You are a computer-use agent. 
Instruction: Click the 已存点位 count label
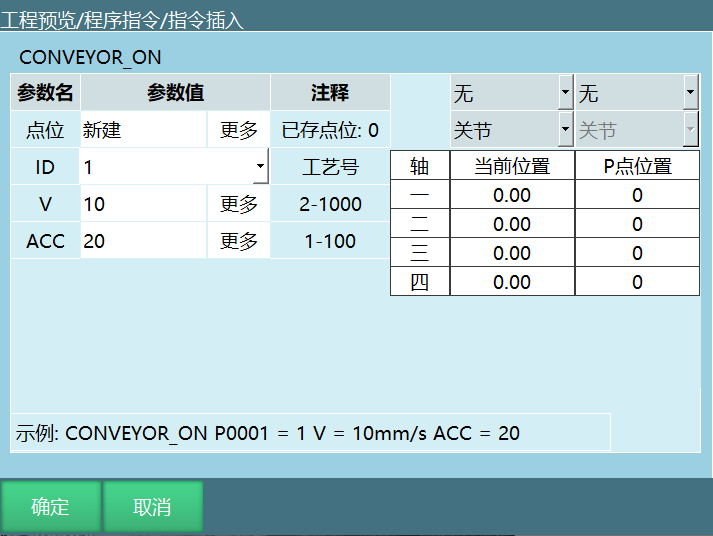(330, 130)
